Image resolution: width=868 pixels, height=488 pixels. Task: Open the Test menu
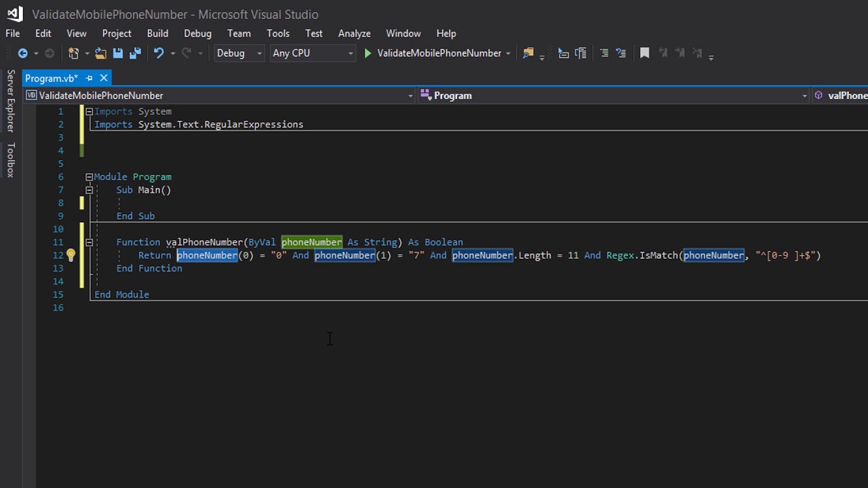click(314, 33)
